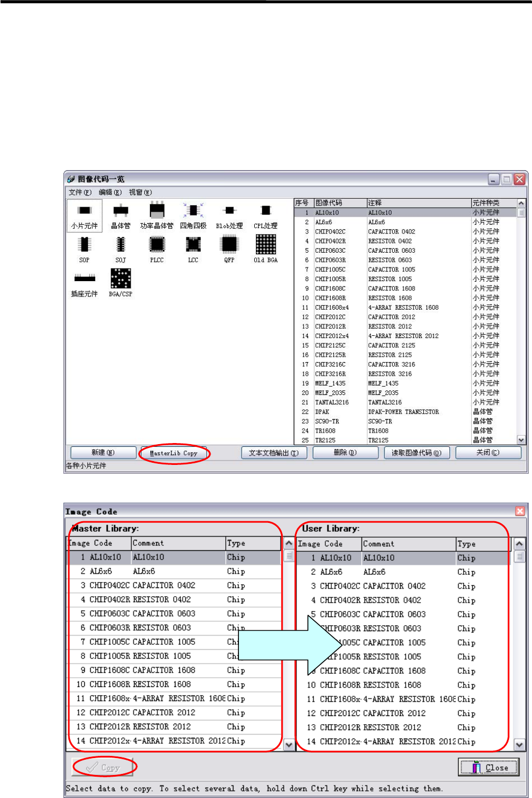Click the 读取图像代码(O) button

click(417, 453)
